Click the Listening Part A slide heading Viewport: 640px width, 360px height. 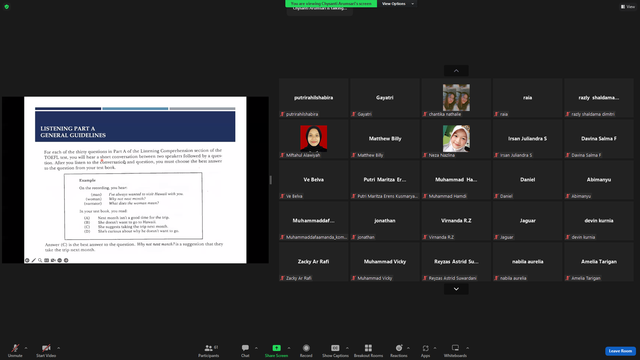coord(73,132)
